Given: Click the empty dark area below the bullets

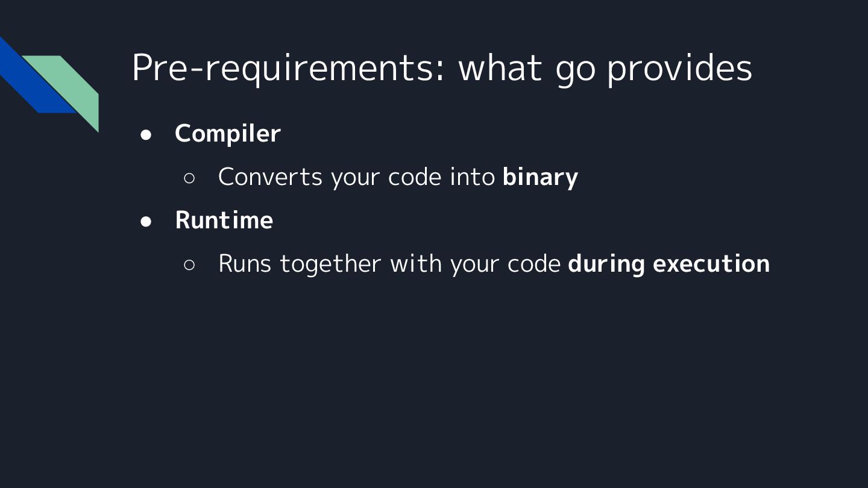Looking at the screenshot, I should (x=434, y=386).
